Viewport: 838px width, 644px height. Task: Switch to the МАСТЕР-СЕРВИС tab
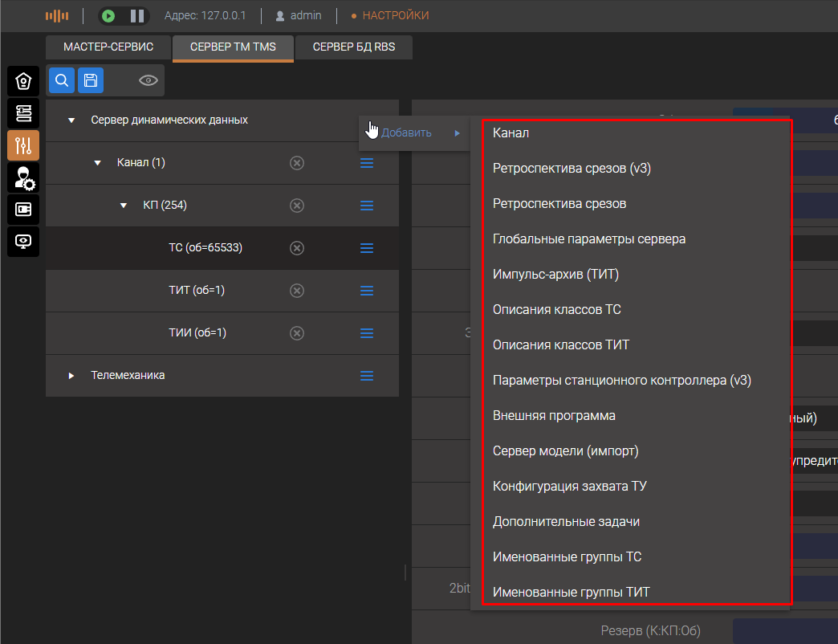[108, 47]
